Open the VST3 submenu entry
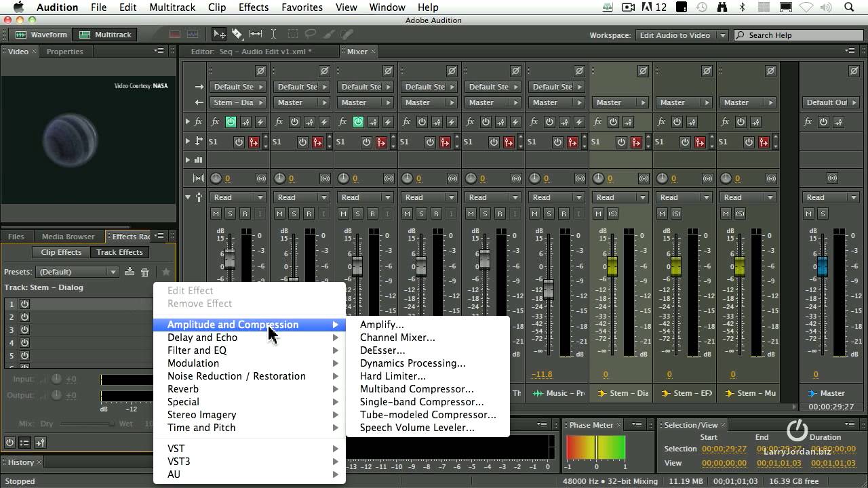Viewport: 868px width, 488px height. pos(250,462)
